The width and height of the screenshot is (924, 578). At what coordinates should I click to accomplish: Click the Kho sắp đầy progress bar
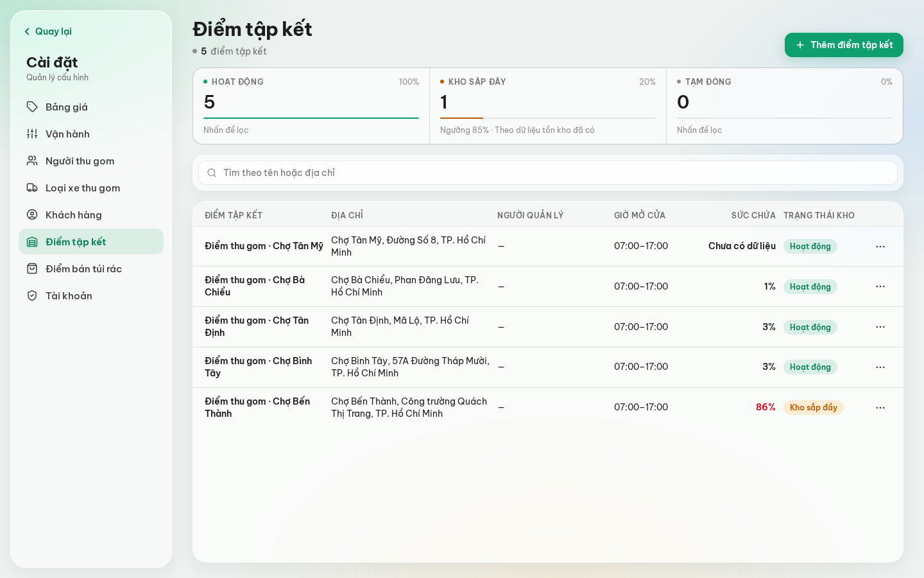click(x=548, y=118)
